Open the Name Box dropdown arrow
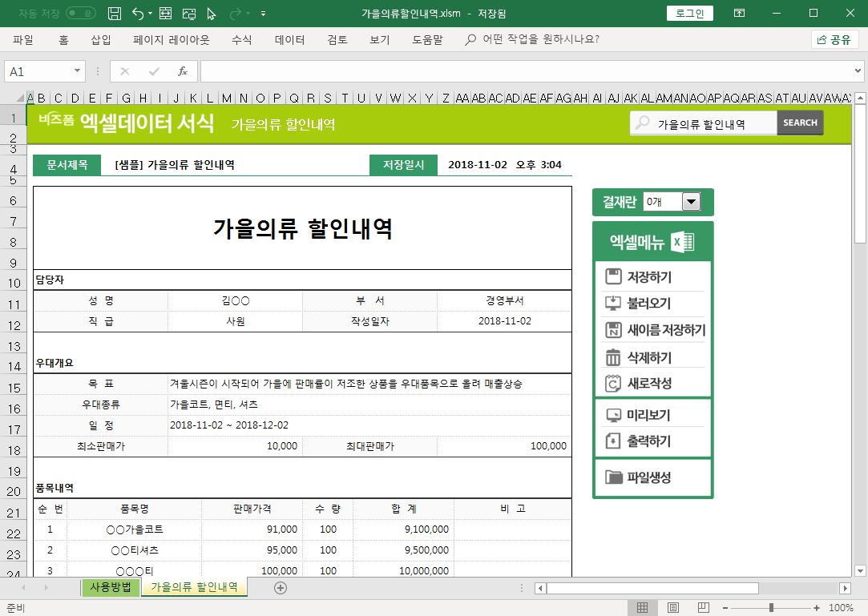 pyautogui.click(x=78, y=71)
